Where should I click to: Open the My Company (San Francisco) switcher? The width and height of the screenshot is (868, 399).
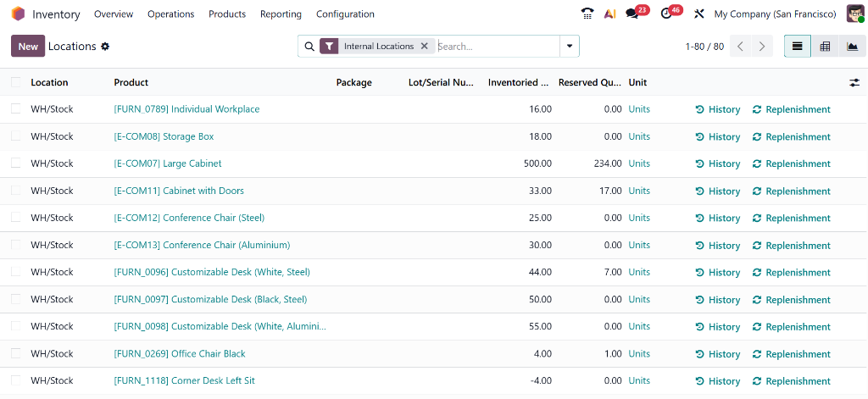click(x=775, y=14)
